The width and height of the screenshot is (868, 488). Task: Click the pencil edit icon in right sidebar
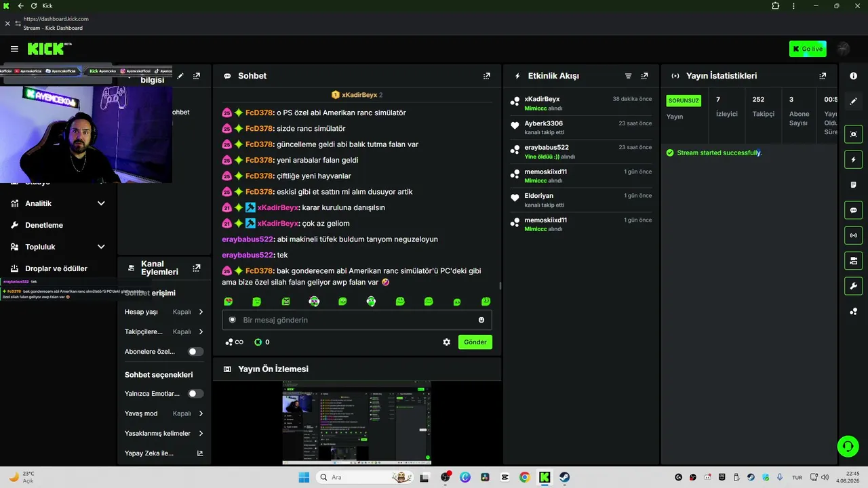tap(853, 101)
